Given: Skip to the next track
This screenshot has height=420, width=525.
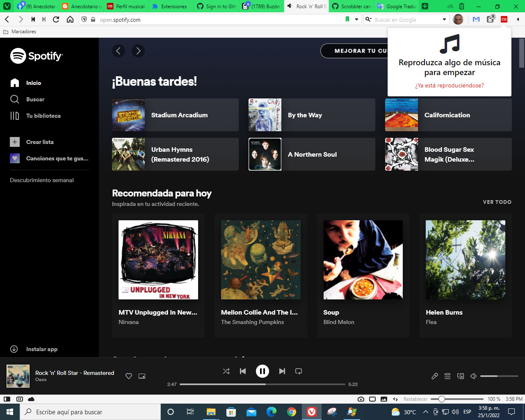Looking at the screenshot, I should pos(282,371).
